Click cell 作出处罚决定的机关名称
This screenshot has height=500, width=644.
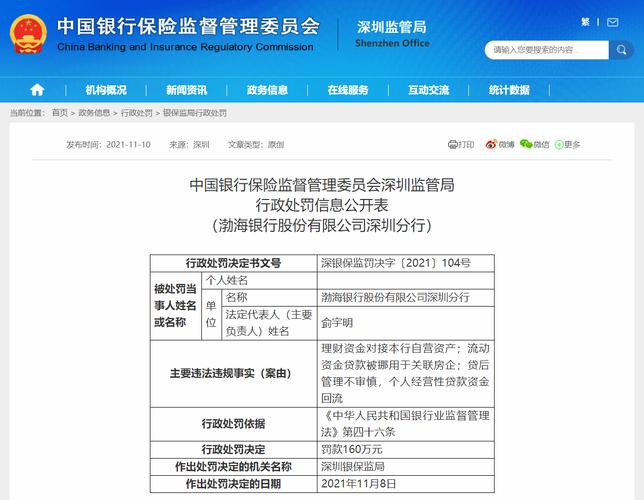[x=233, y=466]
